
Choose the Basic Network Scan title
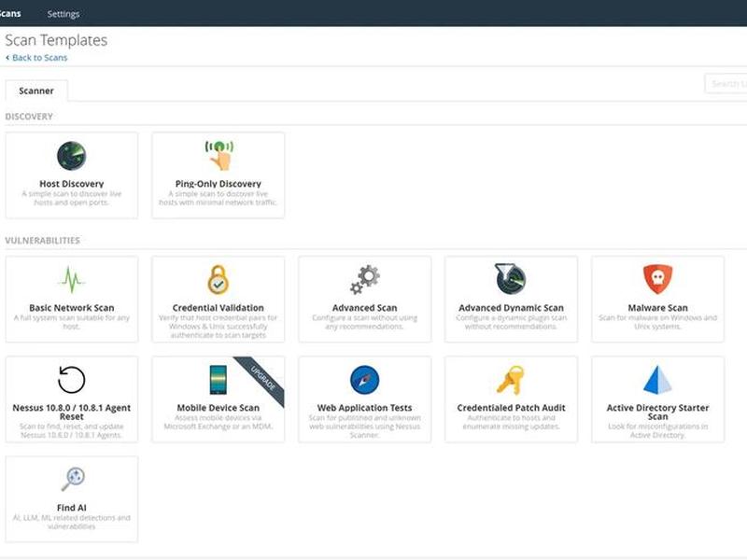click(x=72, y=308)
